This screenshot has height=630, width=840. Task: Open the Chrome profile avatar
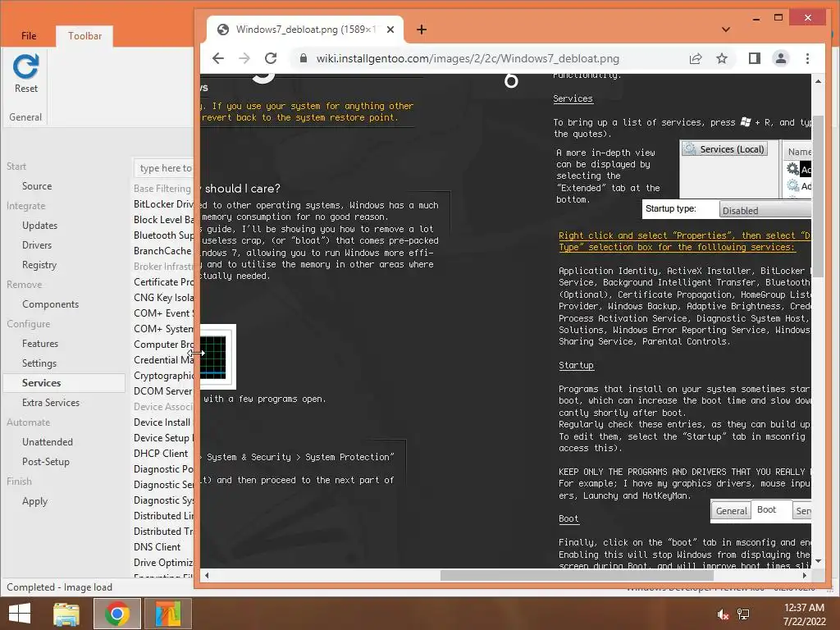click(x=781, y=58)
